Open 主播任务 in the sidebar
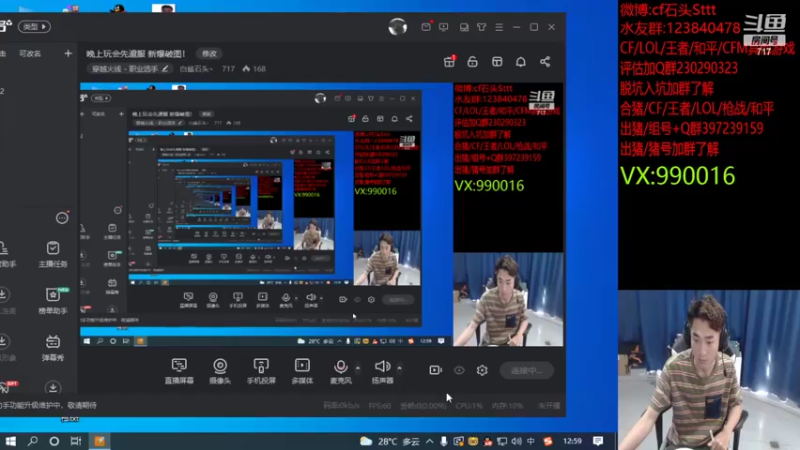This screenshot has width=800, height=450. click(x=53, y=255)
